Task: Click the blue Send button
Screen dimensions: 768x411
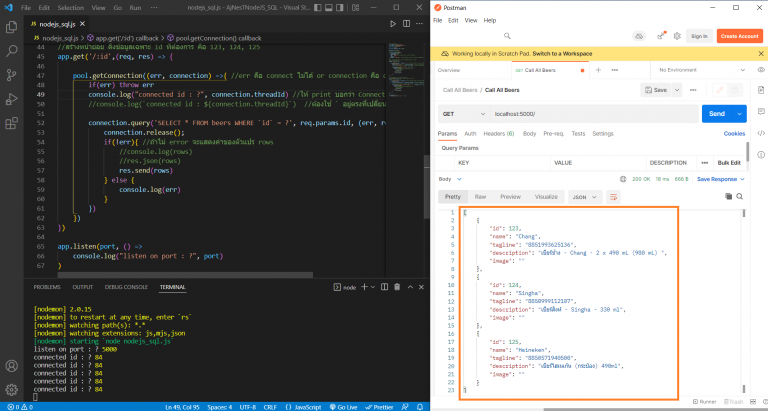Action: (x=718, y=114)
